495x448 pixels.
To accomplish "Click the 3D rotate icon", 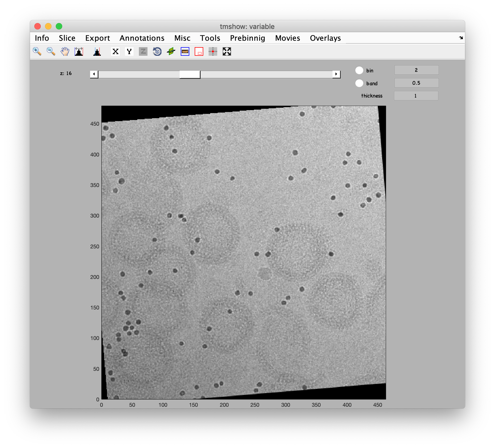I will (157, 51).
